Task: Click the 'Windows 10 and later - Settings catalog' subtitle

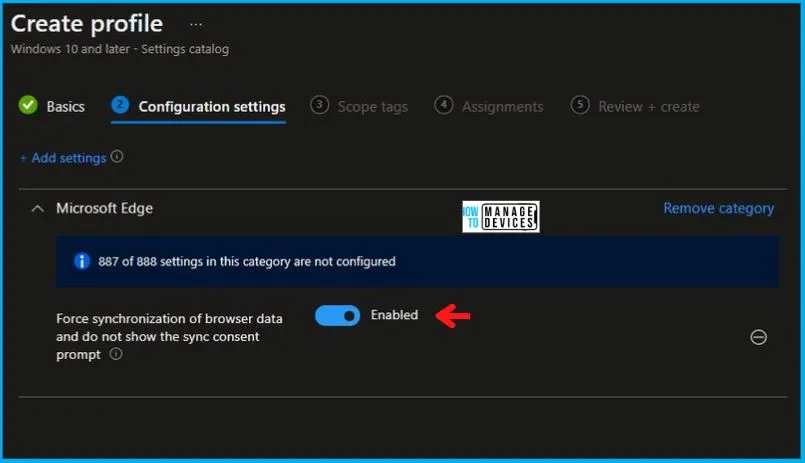Action: [120, 49]
